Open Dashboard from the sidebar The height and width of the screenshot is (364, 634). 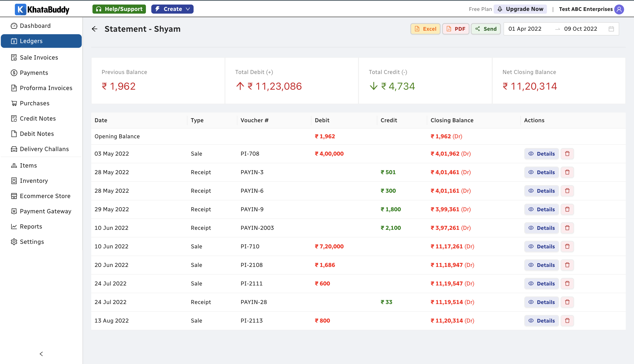click(x=41, y=26)
